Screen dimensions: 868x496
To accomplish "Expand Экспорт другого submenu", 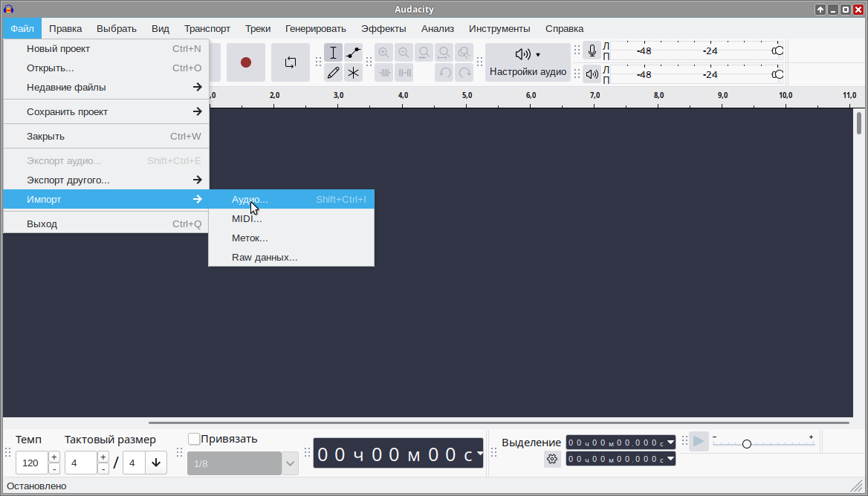I will [x=106, y=180].
